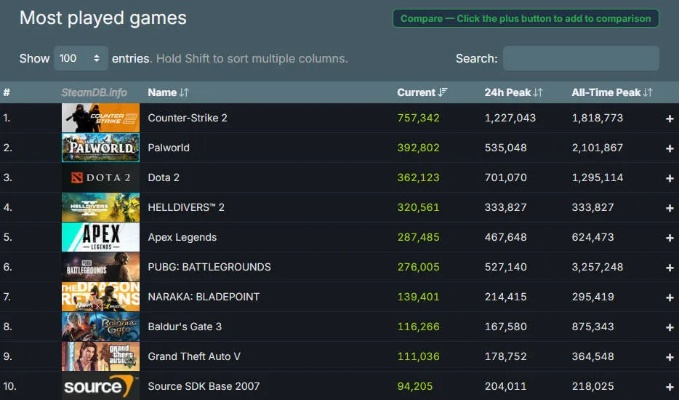Image resolution: width=679 pixels, height=400 pixels.
Task: Click plus icon on HELLDIVERS 2 row
Action: (x=670, y=208)
